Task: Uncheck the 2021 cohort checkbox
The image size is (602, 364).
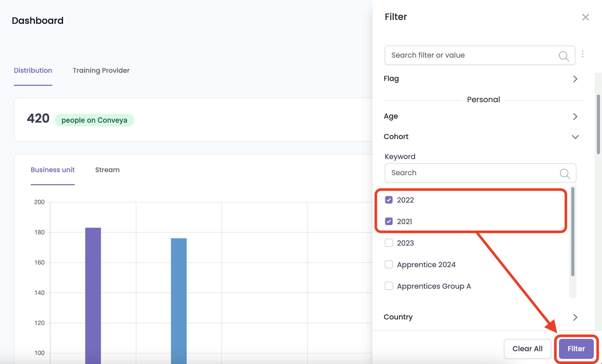Action: 389,221
